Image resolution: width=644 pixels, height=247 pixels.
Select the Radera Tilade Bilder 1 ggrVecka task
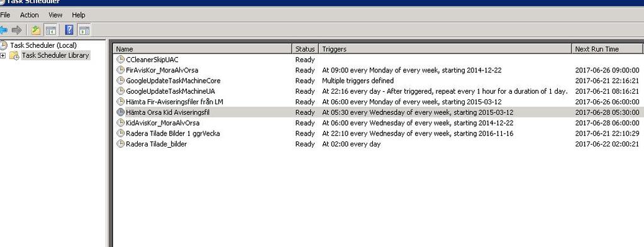172,133
